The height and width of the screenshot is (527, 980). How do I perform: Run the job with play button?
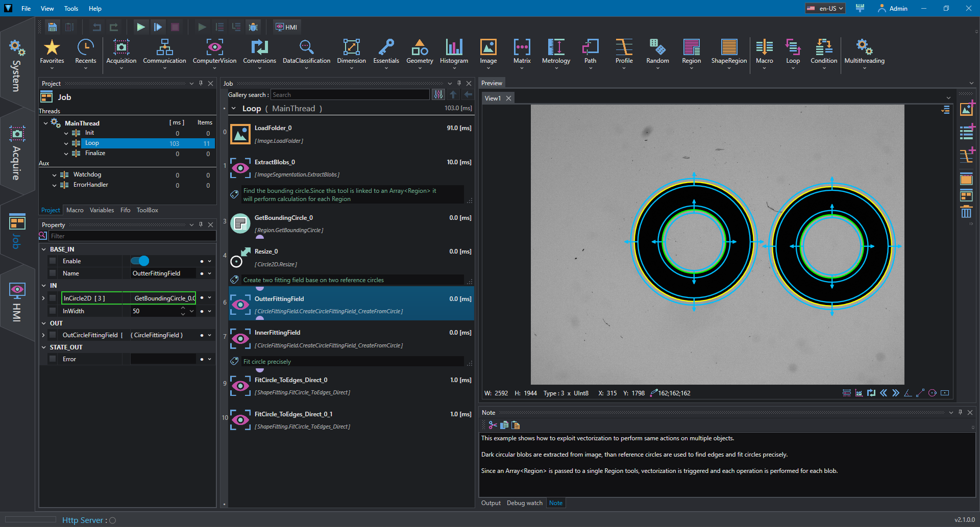(x=141, y=27)
